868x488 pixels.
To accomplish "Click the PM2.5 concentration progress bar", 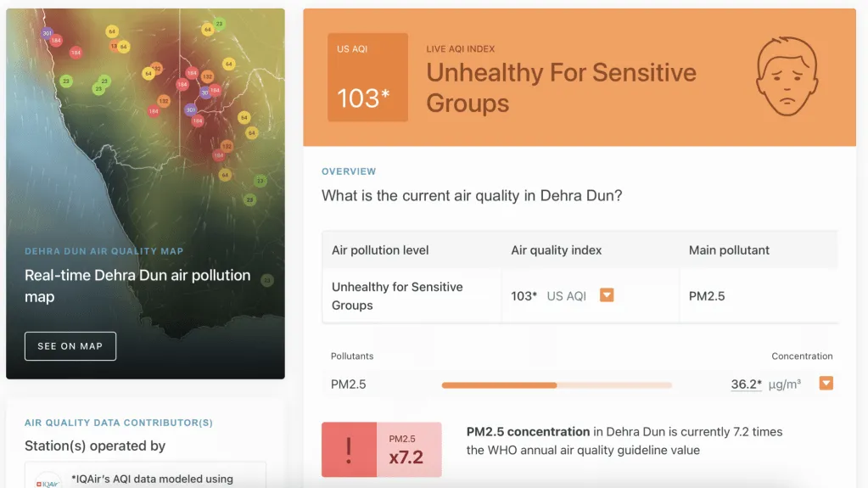I will coord(556,385).
